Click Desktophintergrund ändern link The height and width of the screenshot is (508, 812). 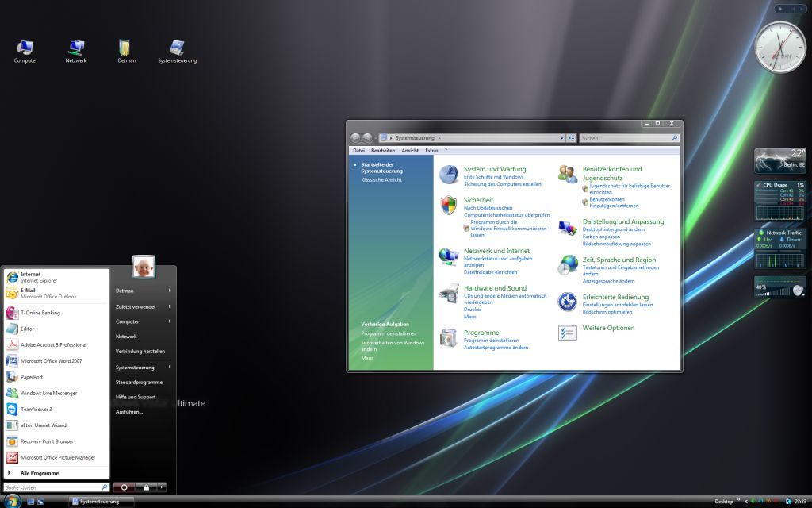[613, 229]
